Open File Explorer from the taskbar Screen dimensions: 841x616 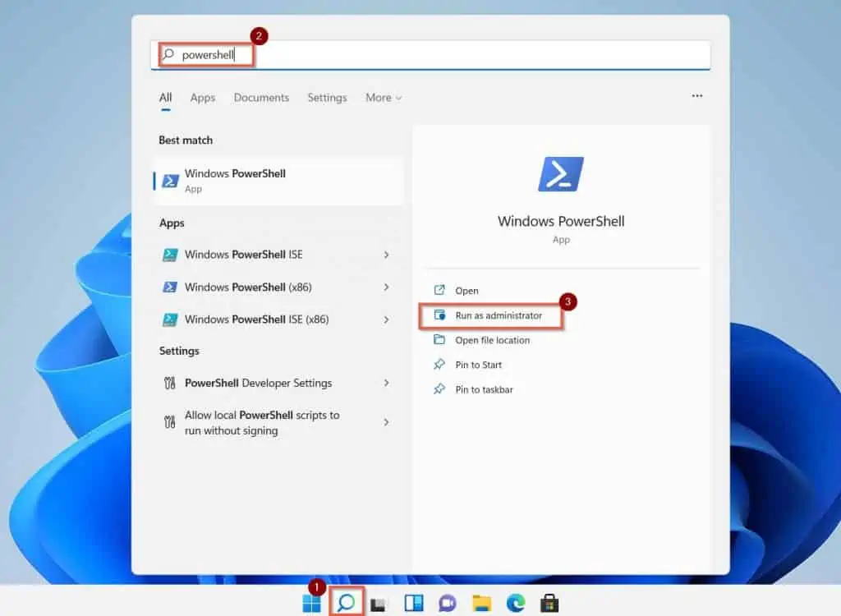coord(481,602)
